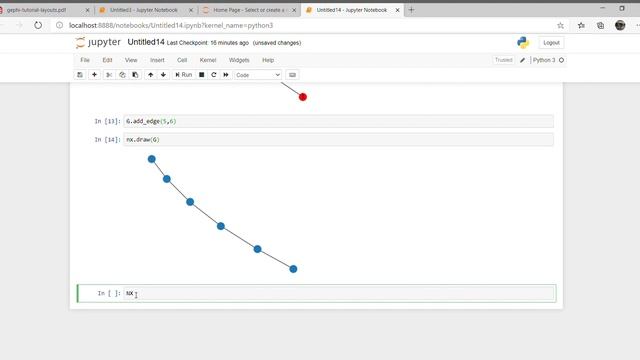Close the Home Page browser tab

294,10
